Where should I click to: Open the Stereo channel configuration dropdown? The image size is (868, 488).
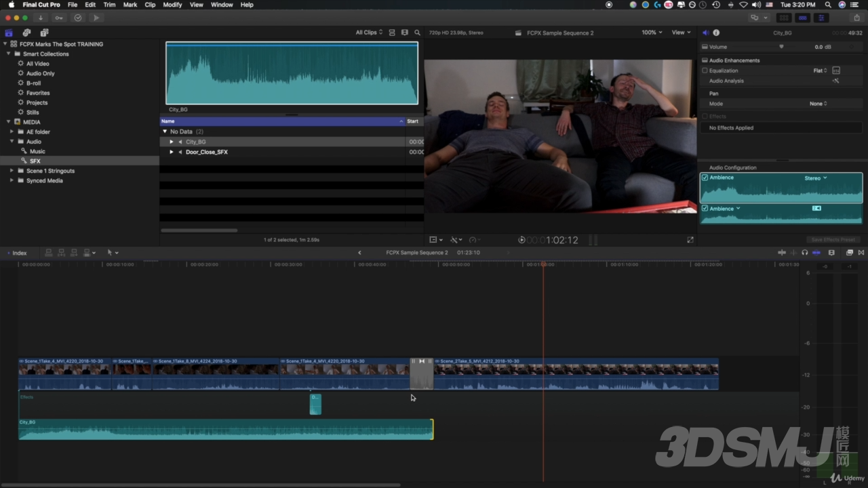point(816,178)
